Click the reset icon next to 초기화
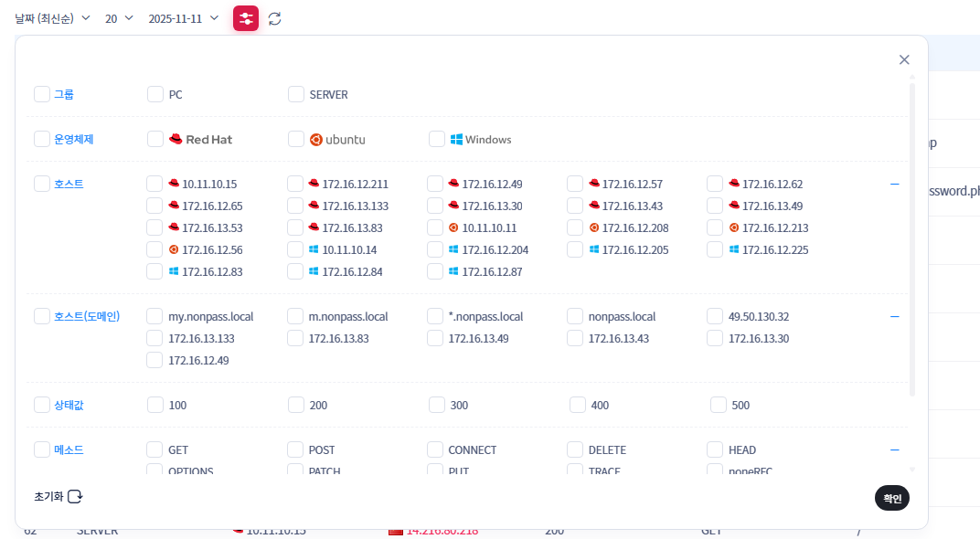This screenshot has width=980, height=539. click(x=76, y=496)
